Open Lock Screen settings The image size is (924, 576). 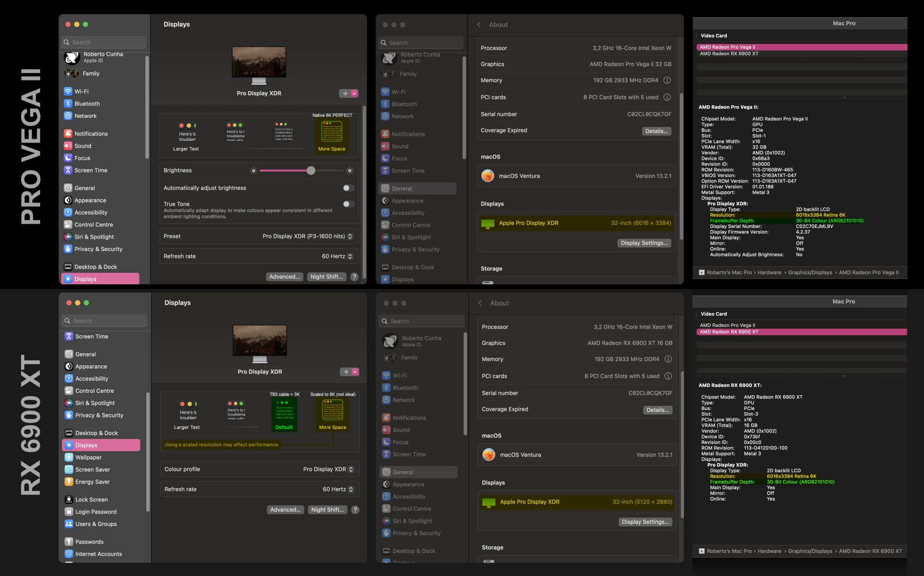(x=91, y=499)
